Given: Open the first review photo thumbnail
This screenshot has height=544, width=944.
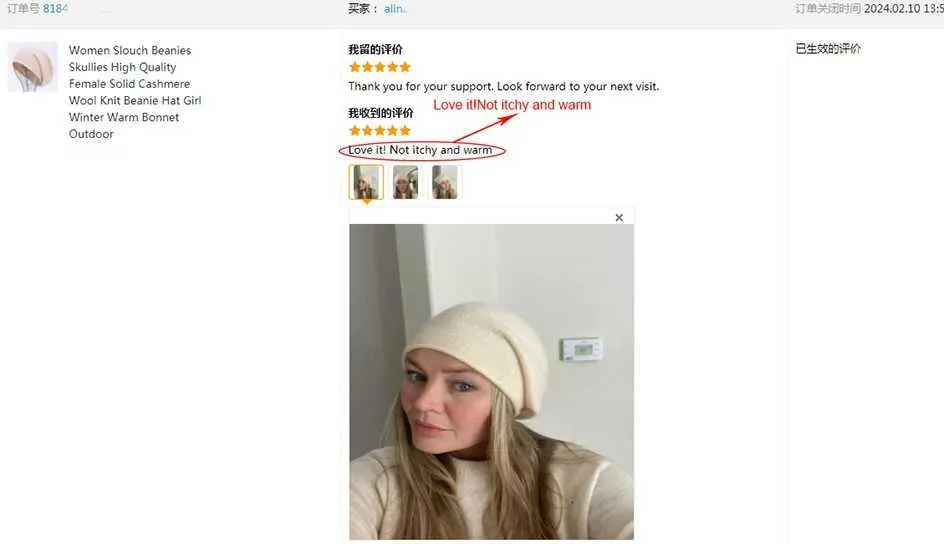Looking at the screenshot, I should 366,182.
